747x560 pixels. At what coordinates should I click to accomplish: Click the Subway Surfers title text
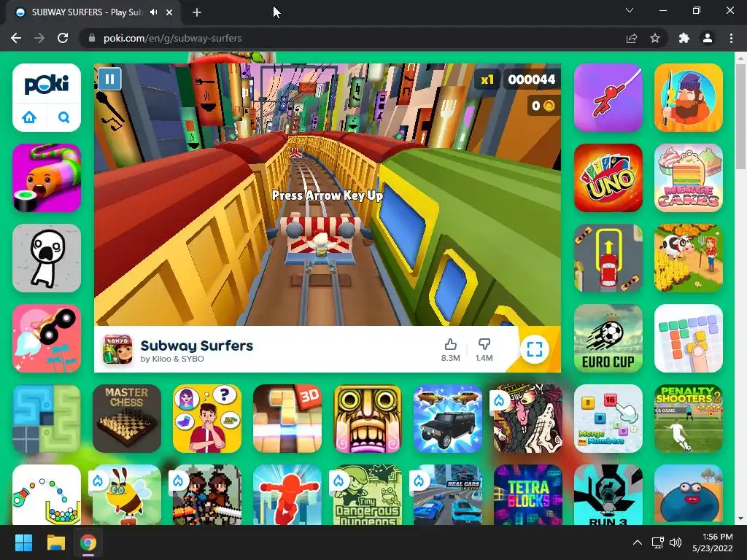click(x=197, y=345)
